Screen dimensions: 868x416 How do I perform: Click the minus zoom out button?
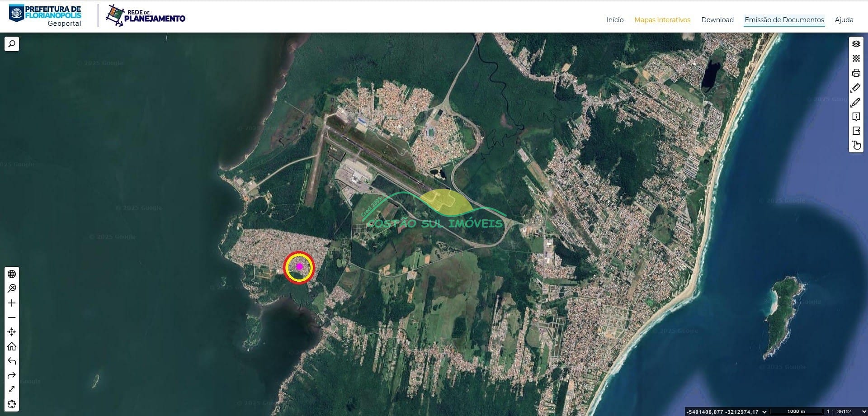coord(12,317)
